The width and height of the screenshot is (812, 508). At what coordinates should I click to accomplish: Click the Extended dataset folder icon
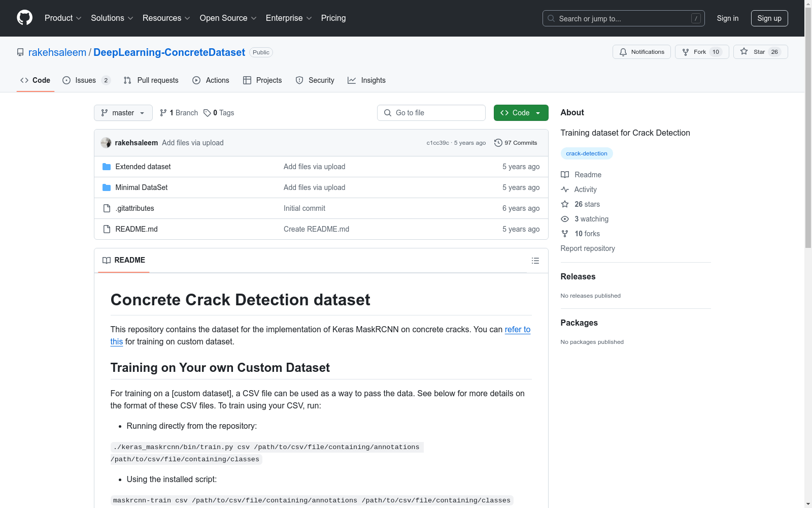pyautogui.click(x=107, y=167)
